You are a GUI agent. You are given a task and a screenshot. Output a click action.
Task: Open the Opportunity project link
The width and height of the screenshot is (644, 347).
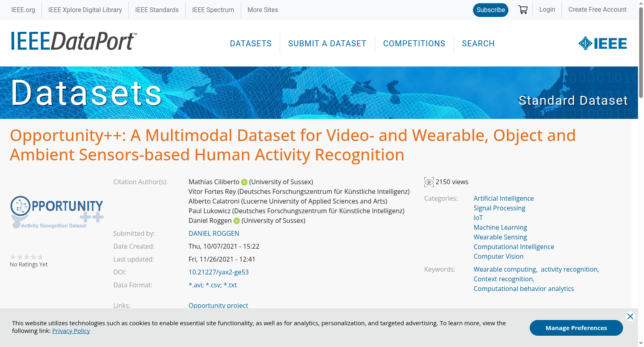tap(218, 305)
